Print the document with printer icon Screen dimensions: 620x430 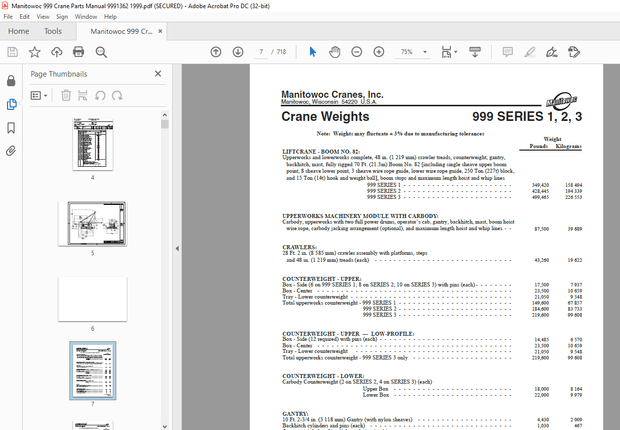[78, 52]
